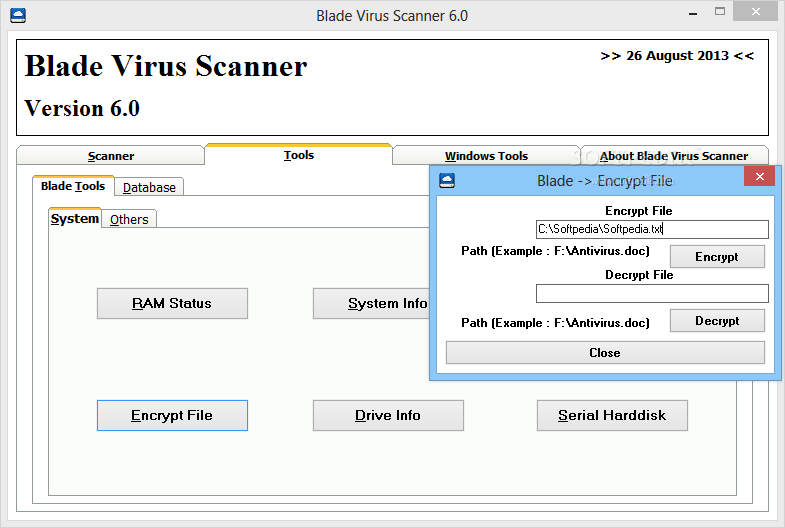785x528 pixels.
Task: Select the System inner tab
Action: (x=75, y=219)
